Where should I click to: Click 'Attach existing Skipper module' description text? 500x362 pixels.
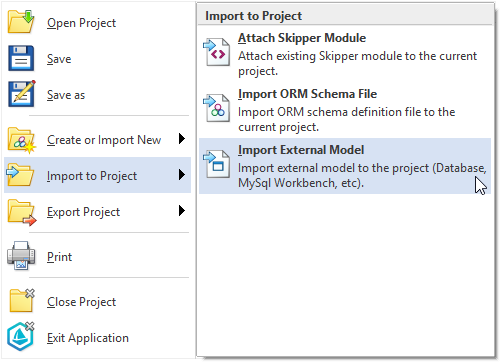click(357, 63)
